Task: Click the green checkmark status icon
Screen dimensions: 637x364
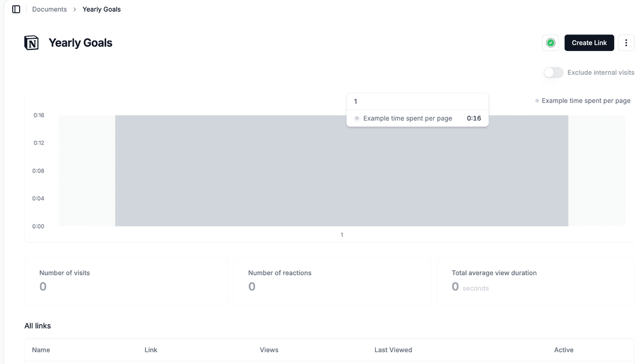Action: click(x=550, y=43)
